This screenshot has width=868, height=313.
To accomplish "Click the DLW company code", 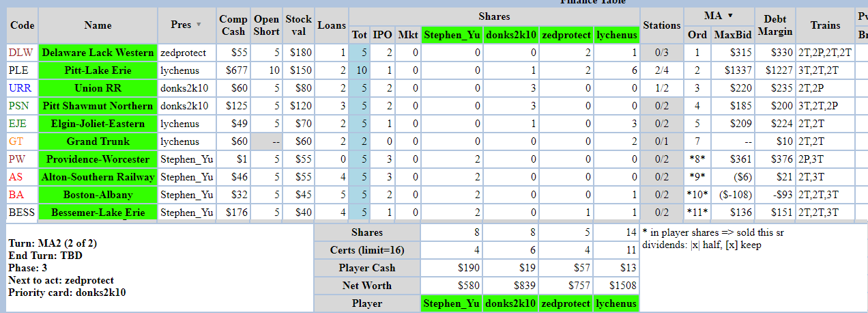I will coord(23,53).
